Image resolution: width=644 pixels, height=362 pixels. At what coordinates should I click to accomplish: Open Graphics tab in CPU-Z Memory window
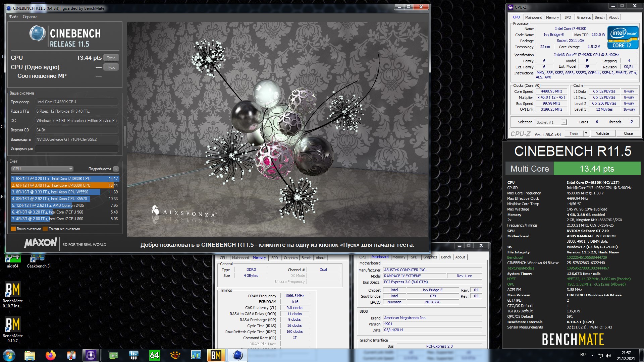[x=290, y=258]
